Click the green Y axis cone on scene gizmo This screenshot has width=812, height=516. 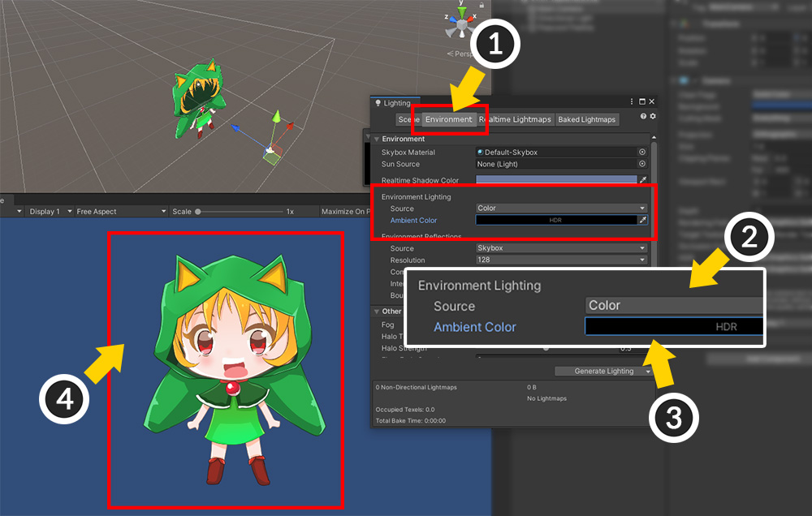(x=462, y=11)
